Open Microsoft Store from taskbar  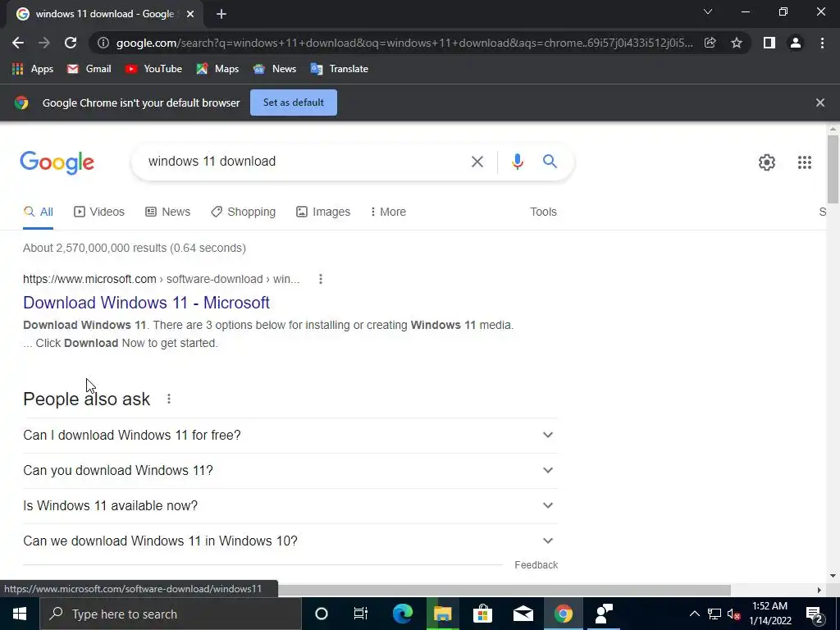point(482,614)
